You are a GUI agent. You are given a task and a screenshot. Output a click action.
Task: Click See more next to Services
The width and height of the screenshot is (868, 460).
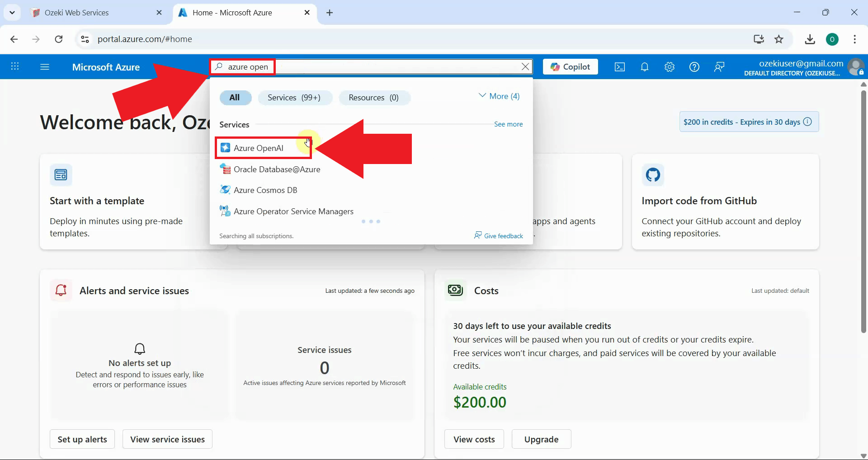pos(508,124)
